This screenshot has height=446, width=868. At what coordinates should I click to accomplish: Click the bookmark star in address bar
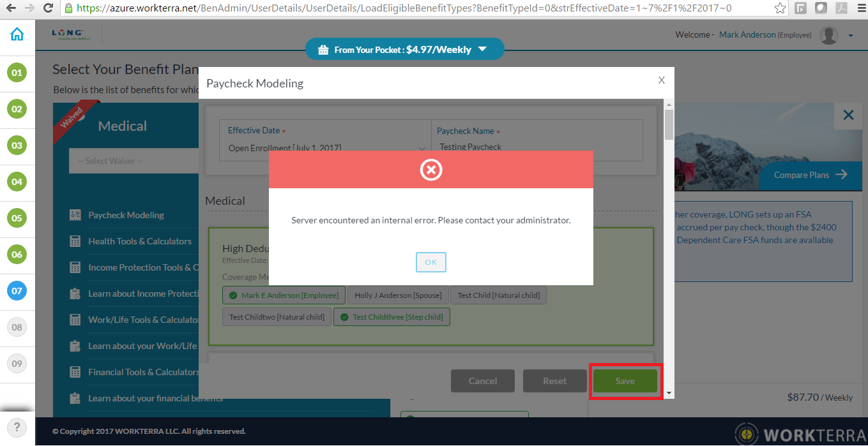(780, 8)
